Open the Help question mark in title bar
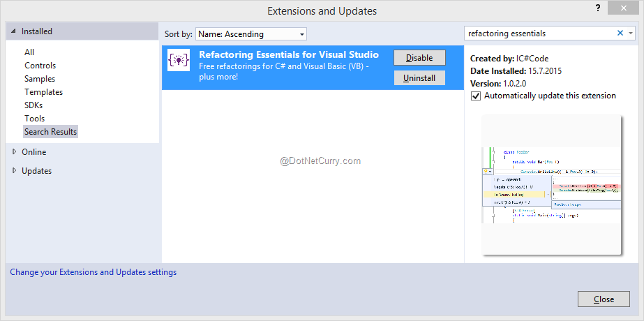This screenshot has height=321, width=644. [598, 8]
